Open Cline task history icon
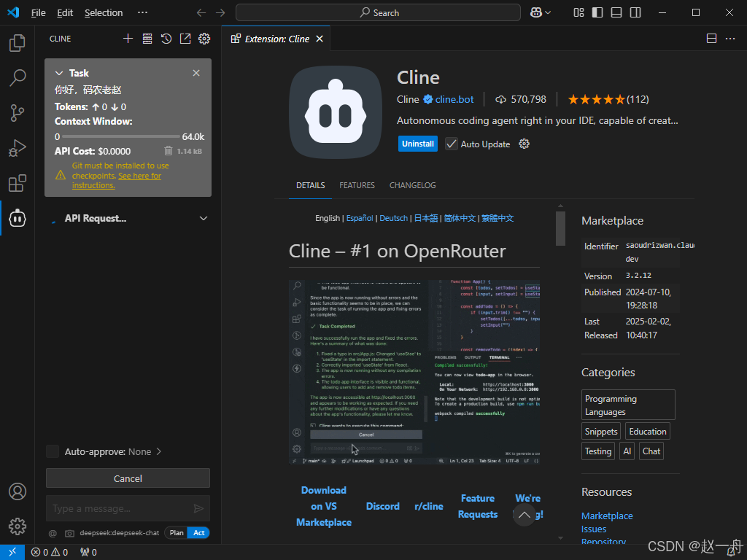747x560 pixels. pyautogui.click(x=166, y=39)
